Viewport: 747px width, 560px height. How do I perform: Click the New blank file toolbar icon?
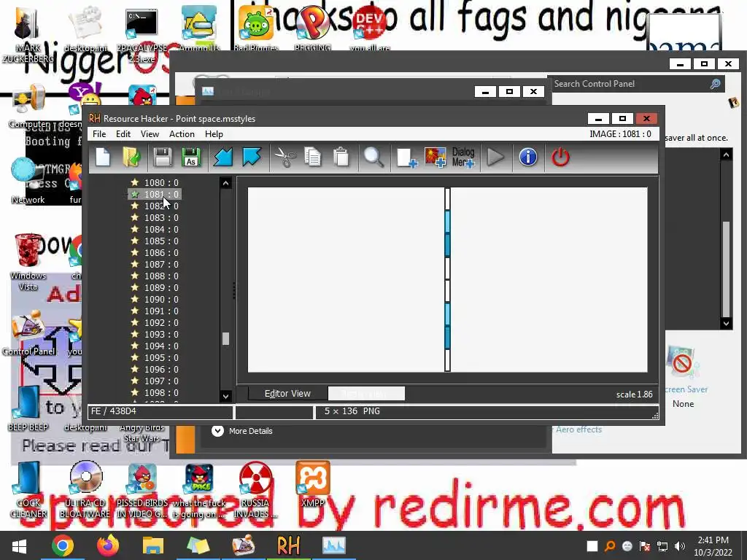(103, 157)
